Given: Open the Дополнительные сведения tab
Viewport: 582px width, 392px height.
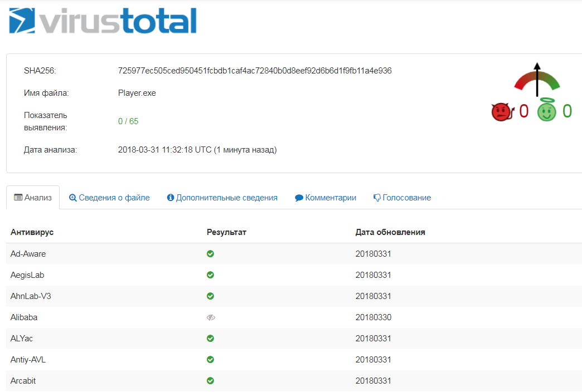Looking at the screenshot, I should pyautogui.click(x=222, y=198).
